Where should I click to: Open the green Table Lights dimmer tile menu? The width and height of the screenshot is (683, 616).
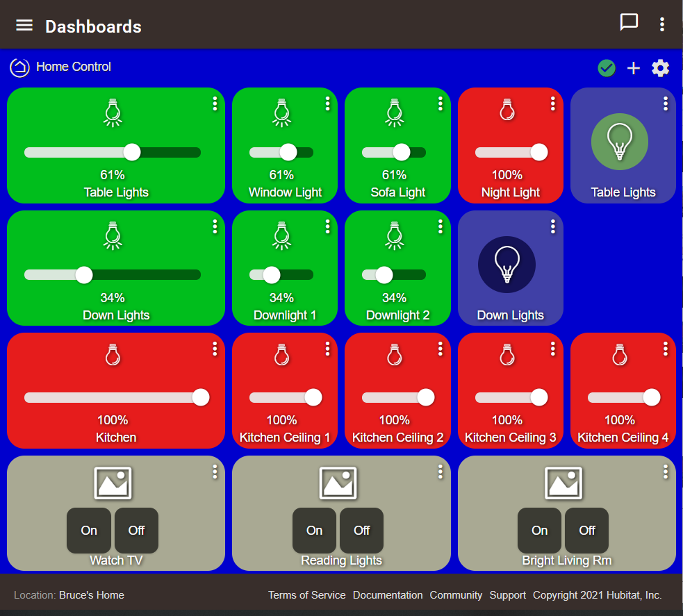[215, 103]
